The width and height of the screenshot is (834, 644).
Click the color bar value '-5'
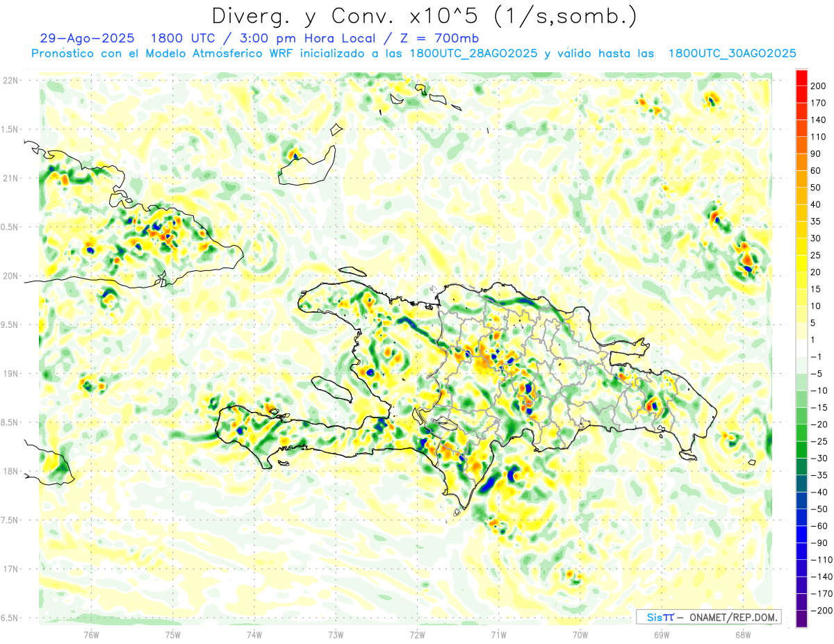pyautogui.click(x=816, y=374)
